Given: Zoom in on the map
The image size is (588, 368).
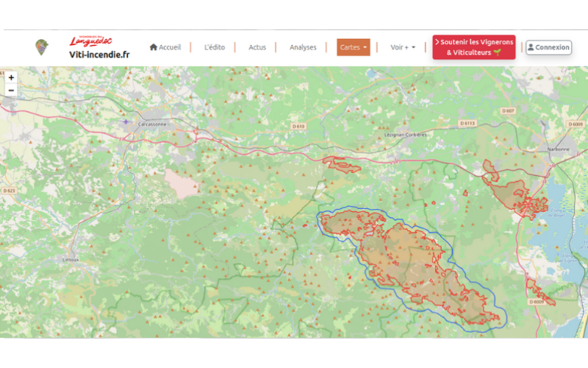Looking at the screenshot, I should point(11,78).
